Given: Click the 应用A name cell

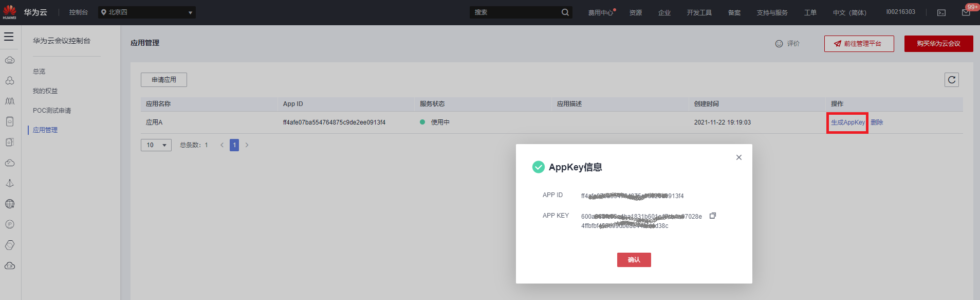Looking at the screenshot, I should coord(154,122).
